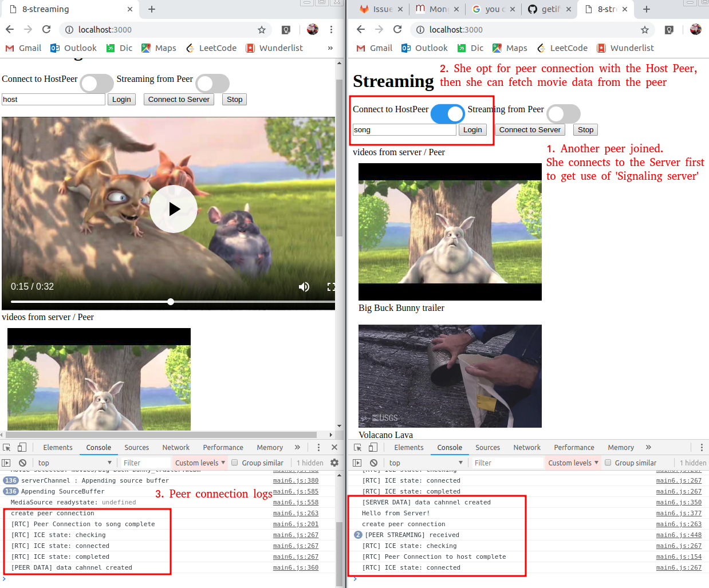Select inspect element tool in right DevTools
The image size is (709, 588).
point(358,447)
